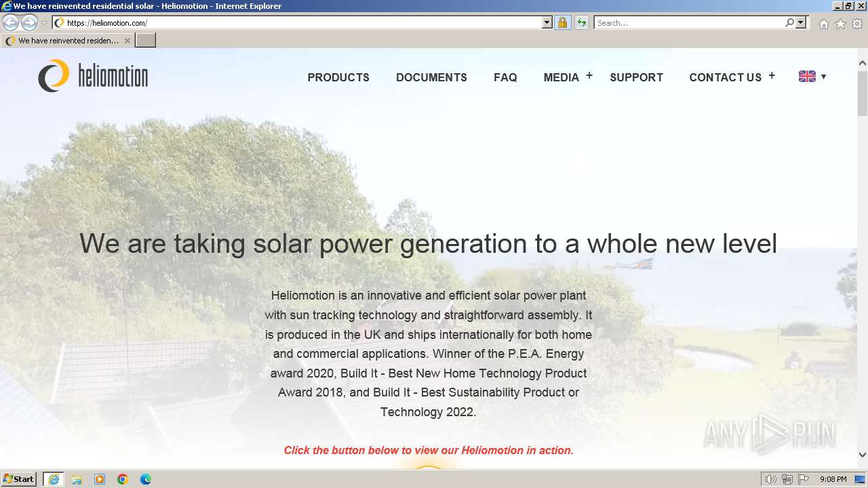Viewport: 868px width, 488px height.
Task: Close the current browser tab
Action: (x=127, y=41)
